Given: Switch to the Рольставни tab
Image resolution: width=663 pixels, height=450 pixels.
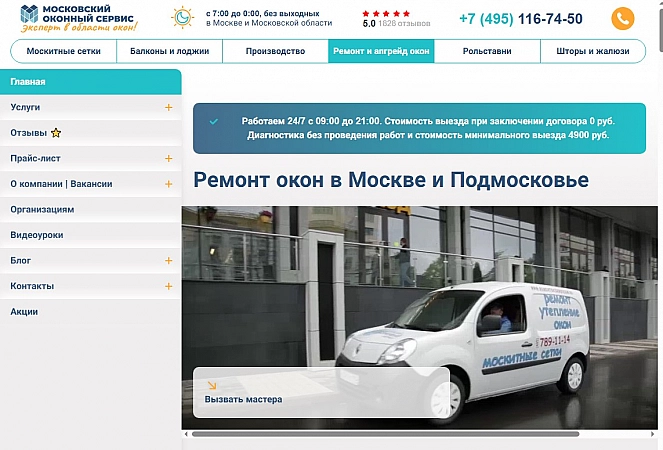Looking at the screenshot, I should [x=487, y=51].
